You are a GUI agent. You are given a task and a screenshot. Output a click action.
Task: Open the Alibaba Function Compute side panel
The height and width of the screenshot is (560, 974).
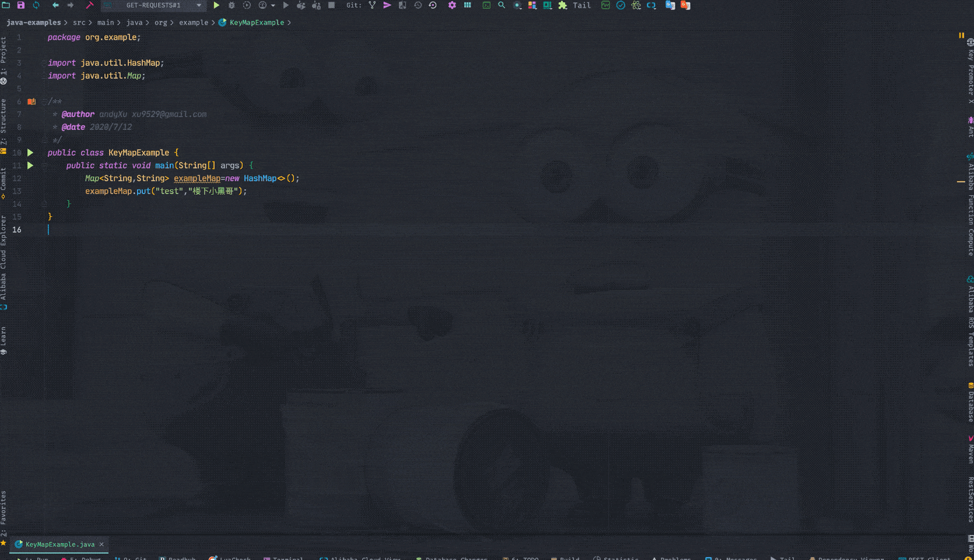970,204
